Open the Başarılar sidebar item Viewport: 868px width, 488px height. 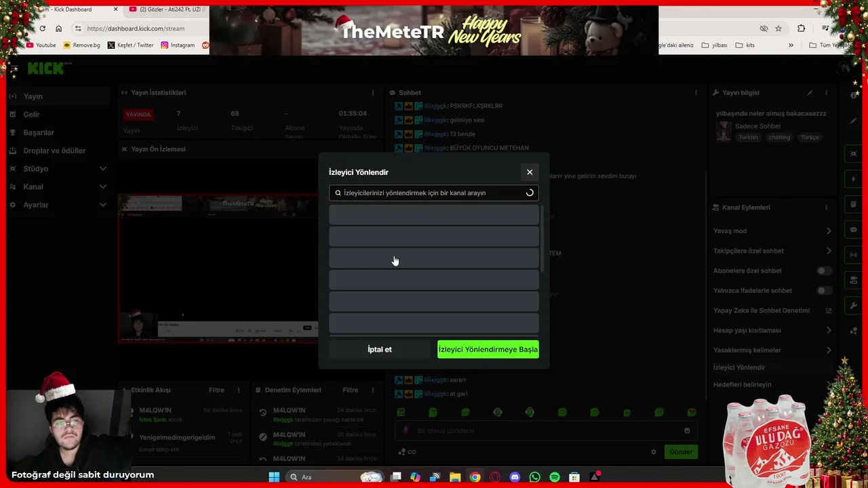(57, 133)
